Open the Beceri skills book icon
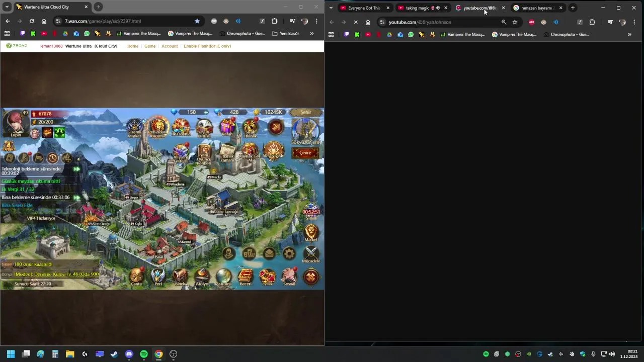Screen dimensions: 644x362 (x=246, y=277)
